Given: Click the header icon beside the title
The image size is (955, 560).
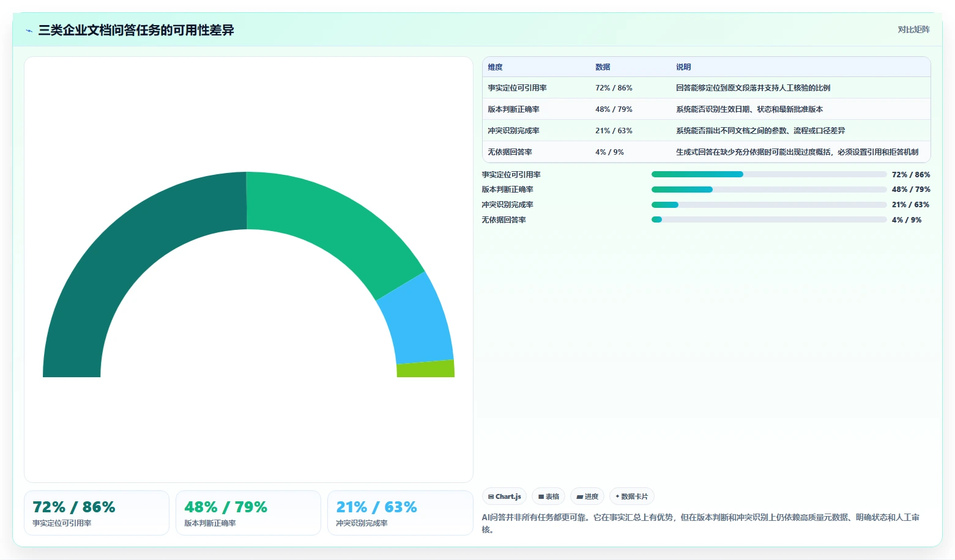Looking at the screenshot, I should coord(29,31).
